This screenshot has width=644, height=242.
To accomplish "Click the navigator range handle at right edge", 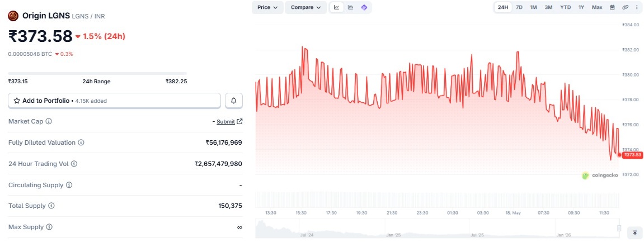I will tap(619, 228).
